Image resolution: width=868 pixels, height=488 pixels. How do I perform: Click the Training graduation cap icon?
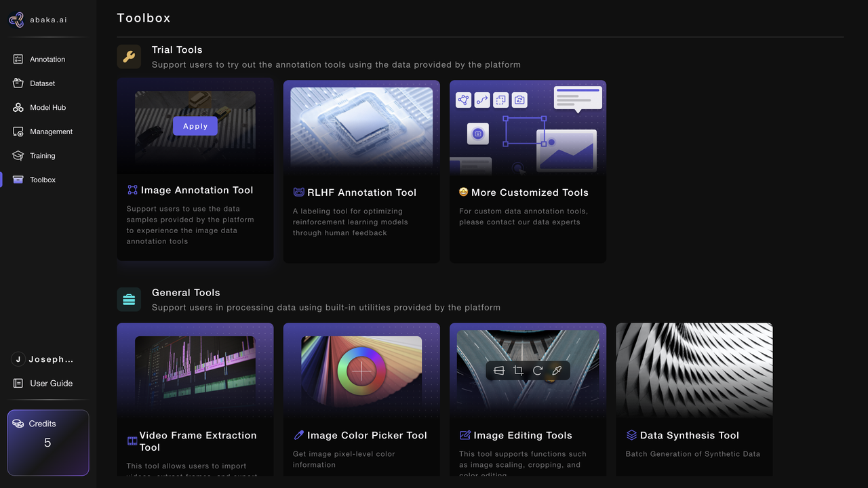(18, 156)
